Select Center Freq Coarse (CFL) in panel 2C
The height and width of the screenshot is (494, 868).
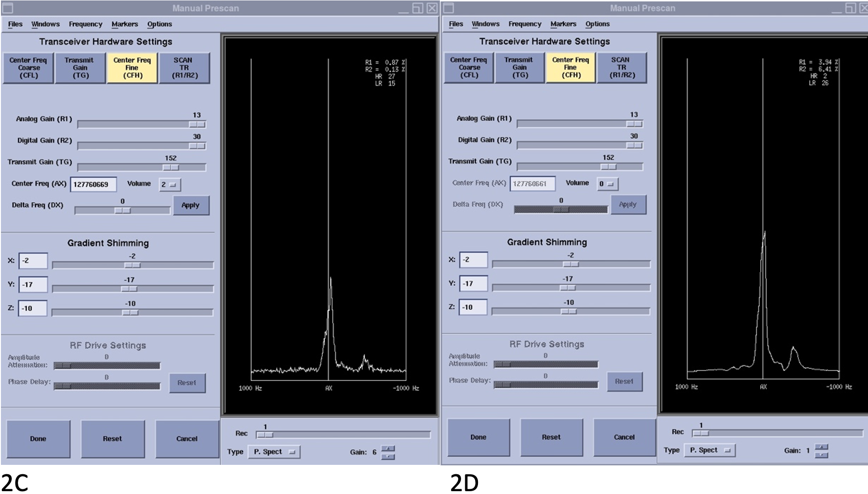[x=28, y=68]
